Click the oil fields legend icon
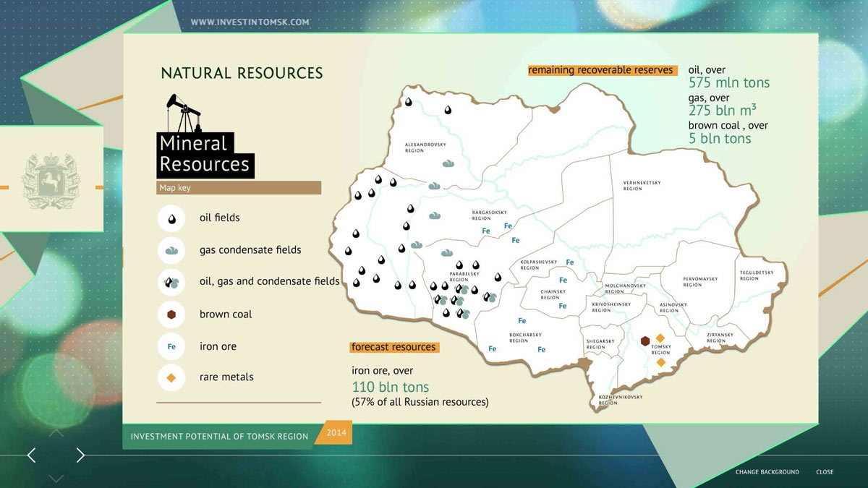The height and width of the screenshot is (488, 868). coord(171,218)
